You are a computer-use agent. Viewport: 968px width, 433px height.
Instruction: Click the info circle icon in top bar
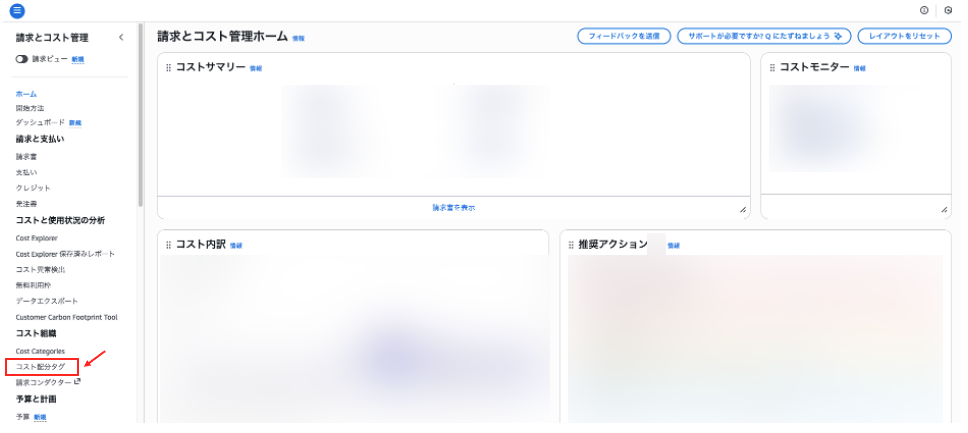923,10
